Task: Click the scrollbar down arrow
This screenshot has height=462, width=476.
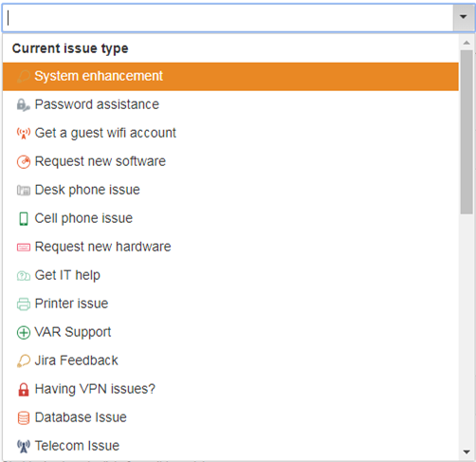Action: 467,452
